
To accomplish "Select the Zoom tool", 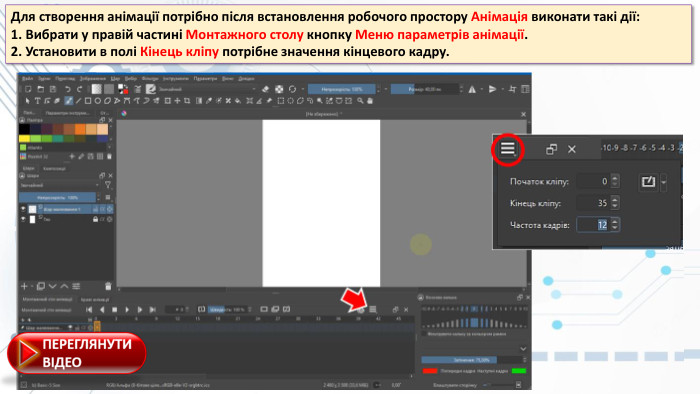I will click(360, 101).
